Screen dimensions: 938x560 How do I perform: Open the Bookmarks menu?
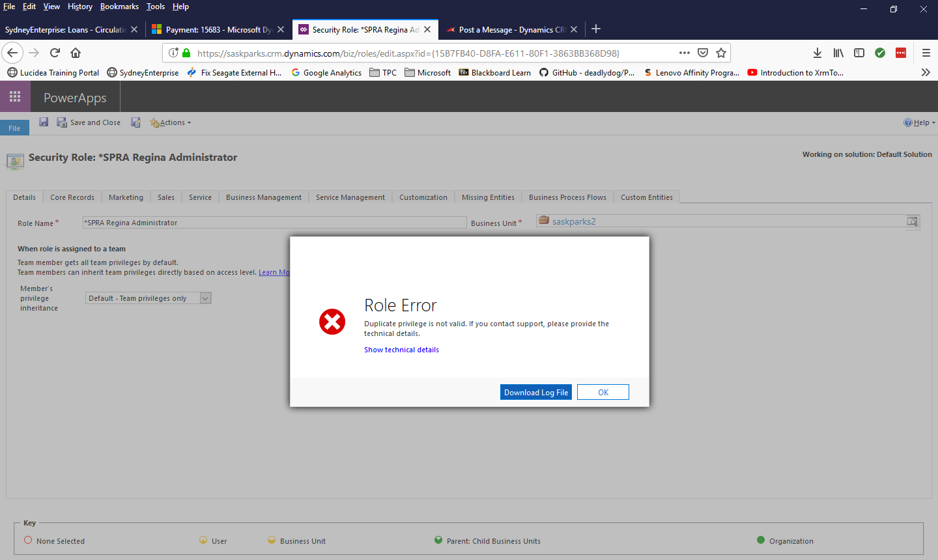(x=119, y=7)
